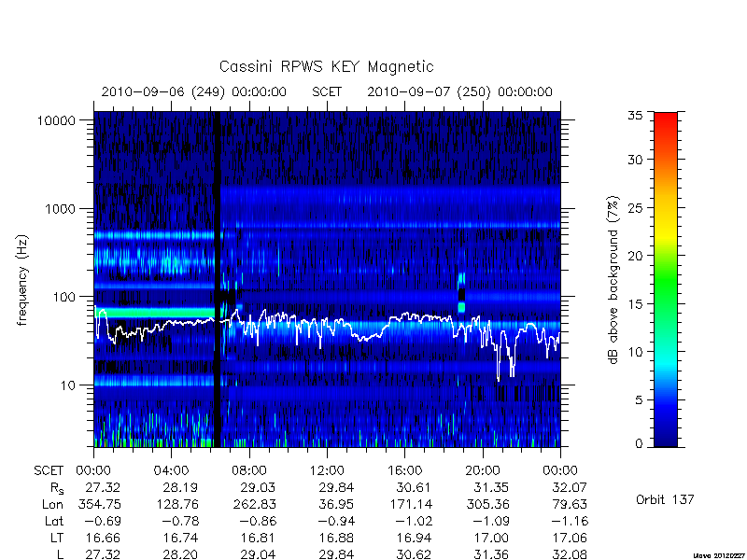The width and height of the screenshot is (747, 560).
Task: Click the L value 31.36
Action: (491, 554)
